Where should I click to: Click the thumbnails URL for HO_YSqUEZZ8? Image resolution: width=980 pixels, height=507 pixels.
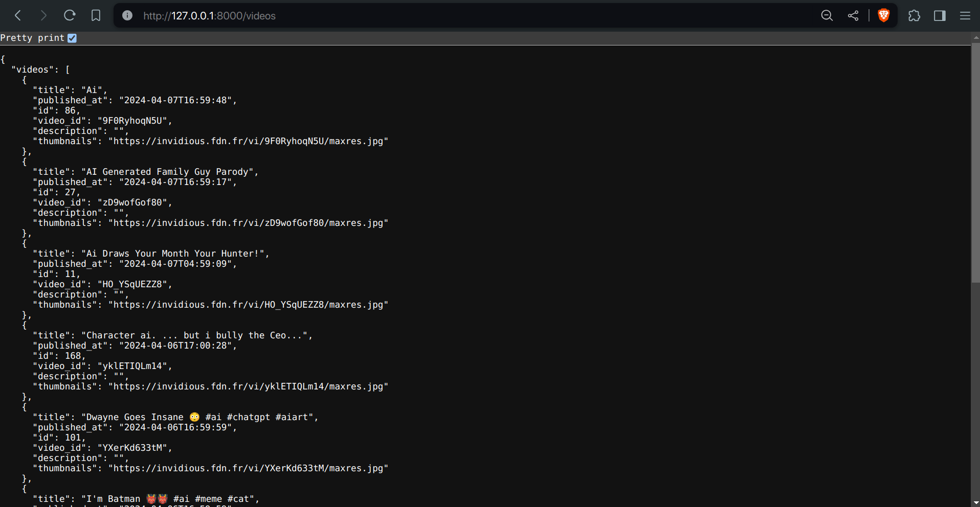(x=248, y=305)
